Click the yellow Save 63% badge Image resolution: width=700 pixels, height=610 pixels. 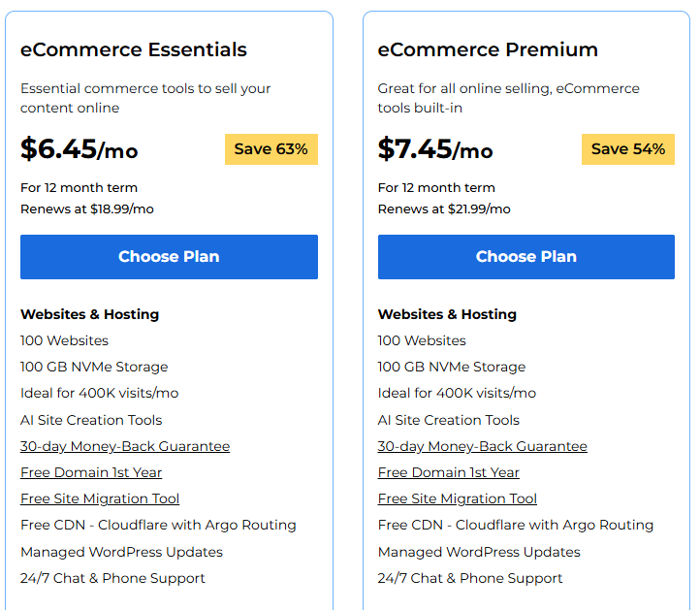270,149
